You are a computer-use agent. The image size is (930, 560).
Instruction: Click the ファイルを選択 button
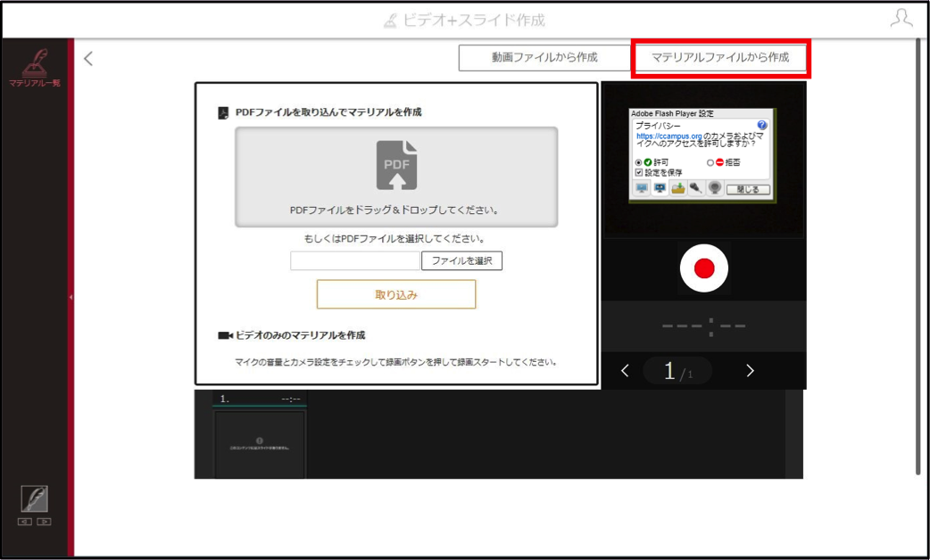(461, 260)
